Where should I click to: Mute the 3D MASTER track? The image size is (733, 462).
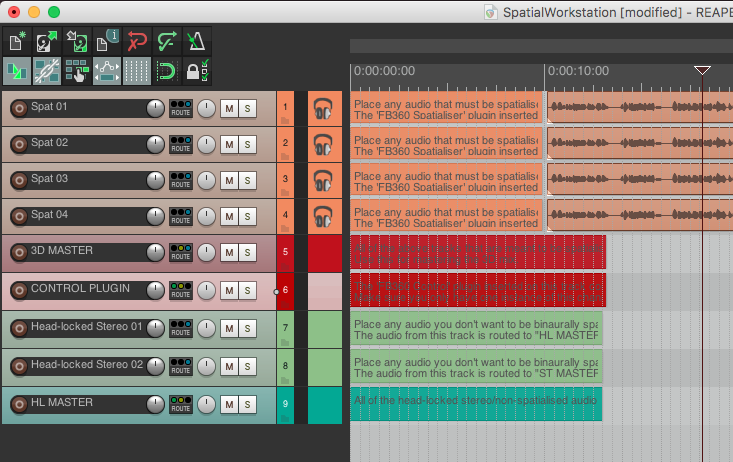229,253
